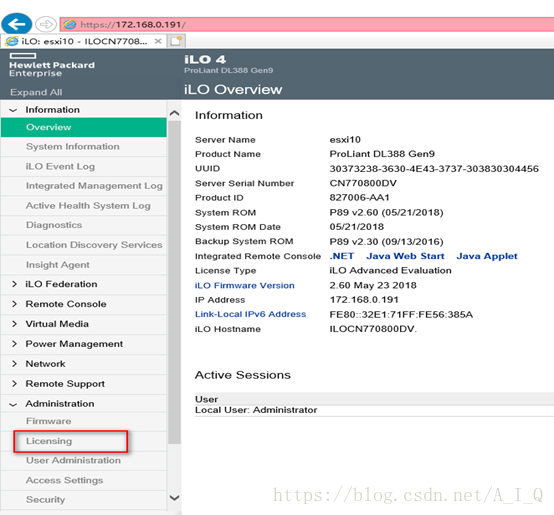
Task: Open Firmware under Administration
Action: coord(84,421)
